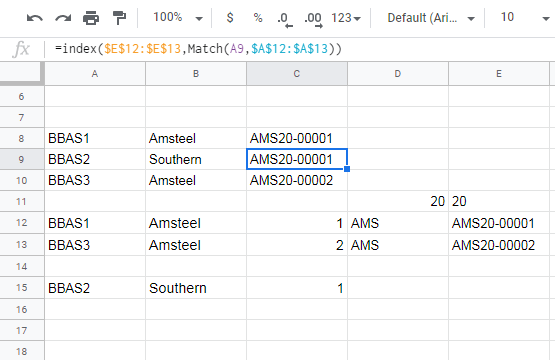The height and width of the screenshot is (360, 555).
Task: Click cell A9 containing BBAS2
Action: pyautogui.click(x=95, y=159)
